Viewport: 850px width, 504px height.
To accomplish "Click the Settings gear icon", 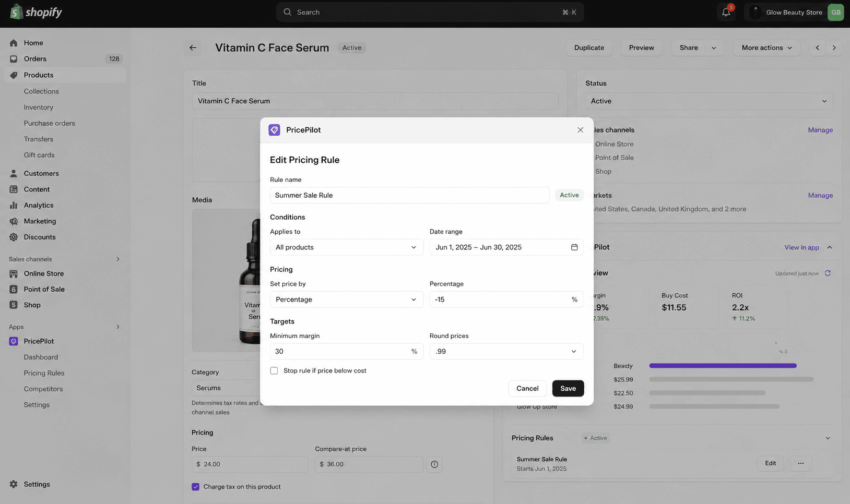I will (14, 484).
